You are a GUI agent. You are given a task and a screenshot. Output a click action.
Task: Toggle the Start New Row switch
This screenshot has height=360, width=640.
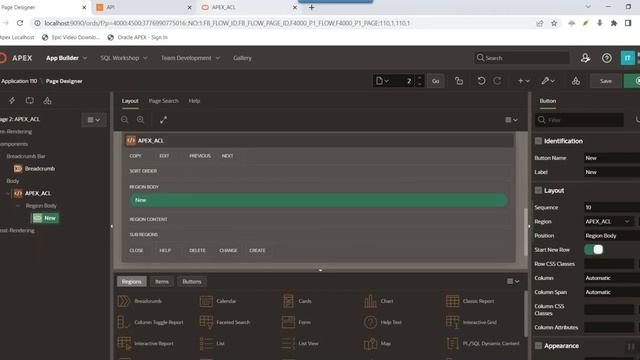tap(594, 249)
